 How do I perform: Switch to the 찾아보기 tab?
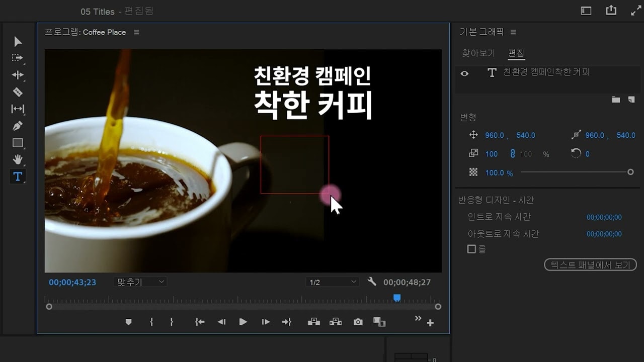point(477,53)
